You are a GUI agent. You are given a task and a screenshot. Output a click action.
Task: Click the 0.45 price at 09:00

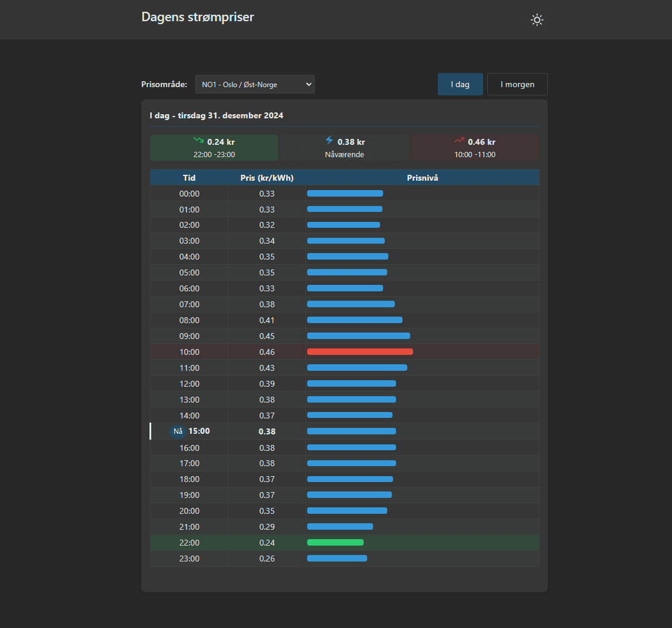click(x=267, y=336)
